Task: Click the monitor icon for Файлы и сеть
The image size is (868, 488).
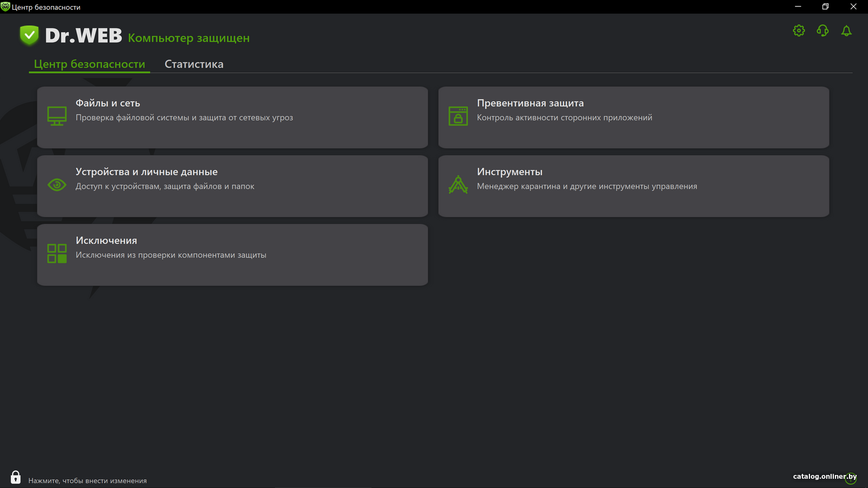Action: 57,116
